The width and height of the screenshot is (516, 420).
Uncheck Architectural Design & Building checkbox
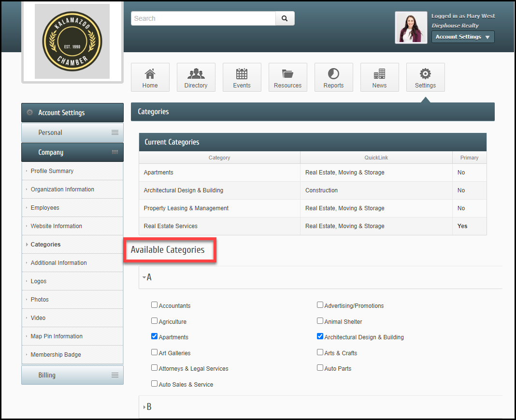[320, 336]
